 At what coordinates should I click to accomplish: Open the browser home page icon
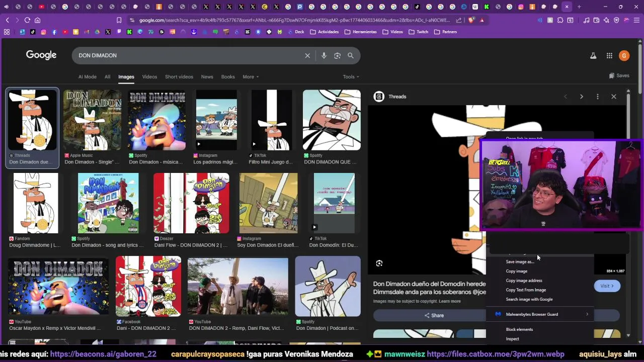point(37,20)
